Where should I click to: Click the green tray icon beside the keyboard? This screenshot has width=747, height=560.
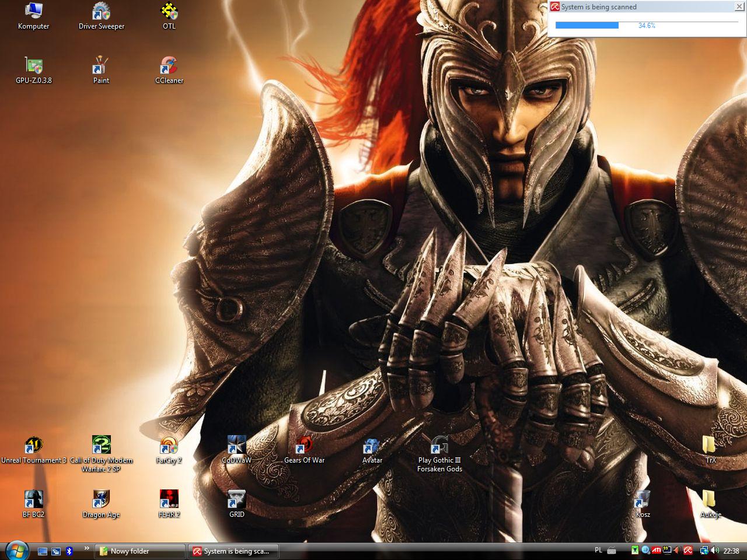[634, 550]
